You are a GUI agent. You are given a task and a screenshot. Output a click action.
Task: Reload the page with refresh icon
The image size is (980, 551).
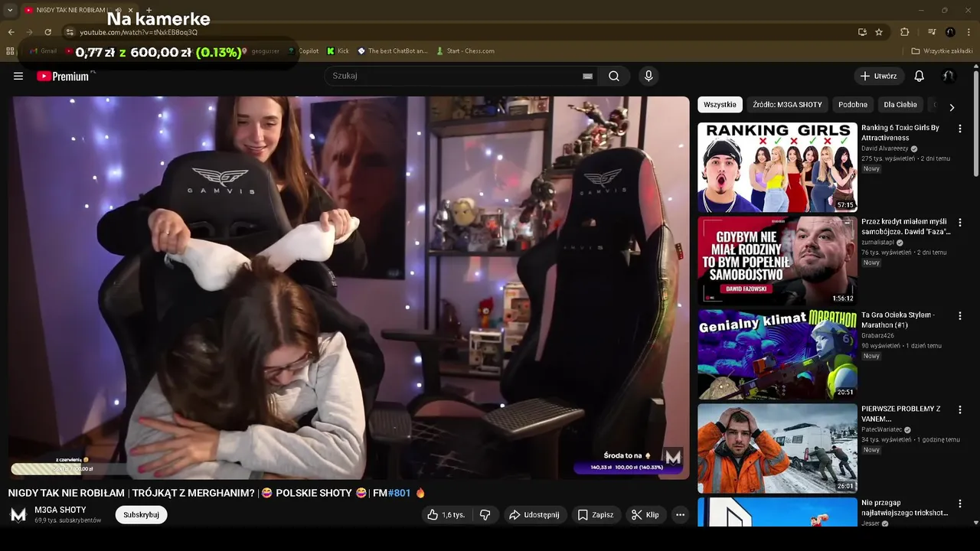tap(47, 32)
